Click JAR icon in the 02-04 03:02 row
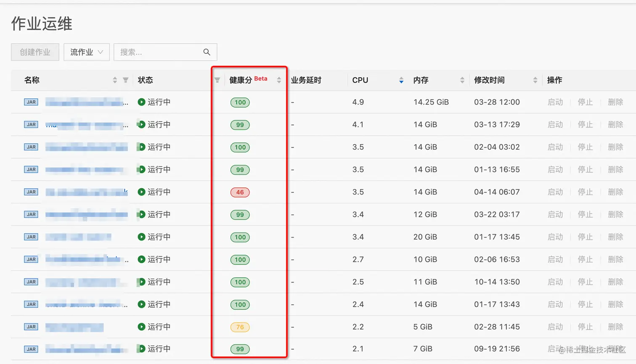 [31, 147]
